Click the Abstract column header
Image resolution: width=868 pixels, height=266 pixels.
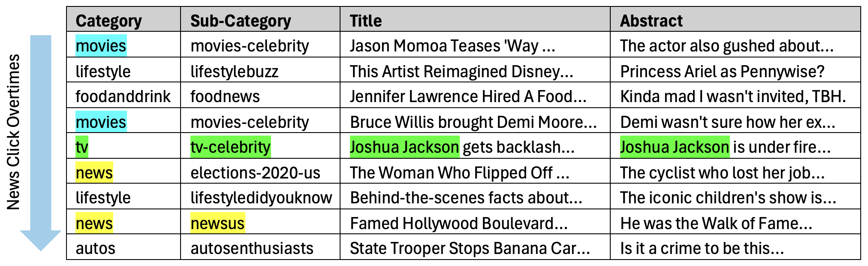pyautogui.click(x=651, y=21)
